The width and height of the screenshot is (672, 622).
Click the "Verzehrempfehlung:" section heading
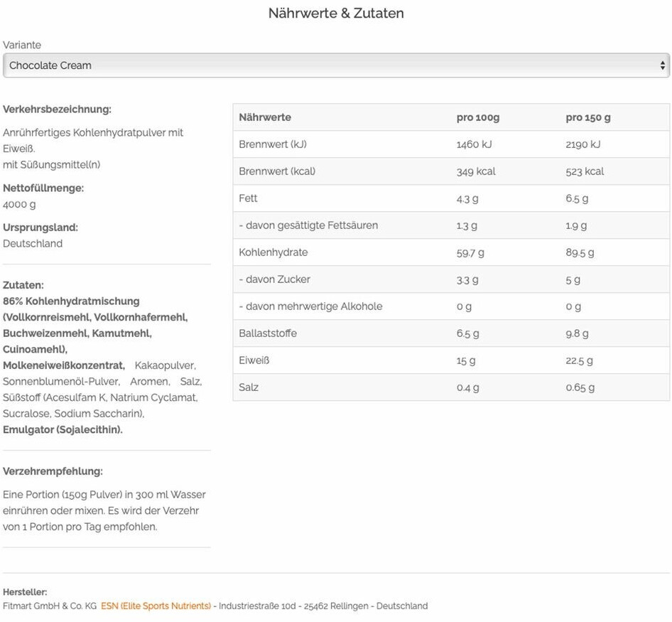[x=53, y=471]
